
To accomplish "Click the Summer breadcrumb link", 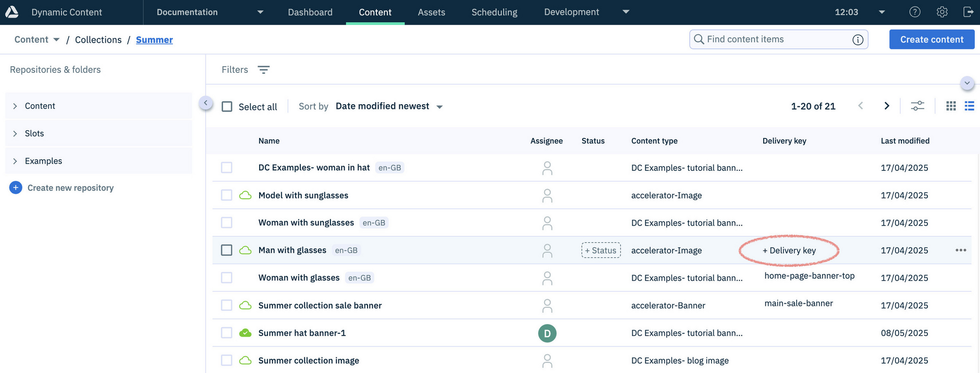I will click(154, 40).
